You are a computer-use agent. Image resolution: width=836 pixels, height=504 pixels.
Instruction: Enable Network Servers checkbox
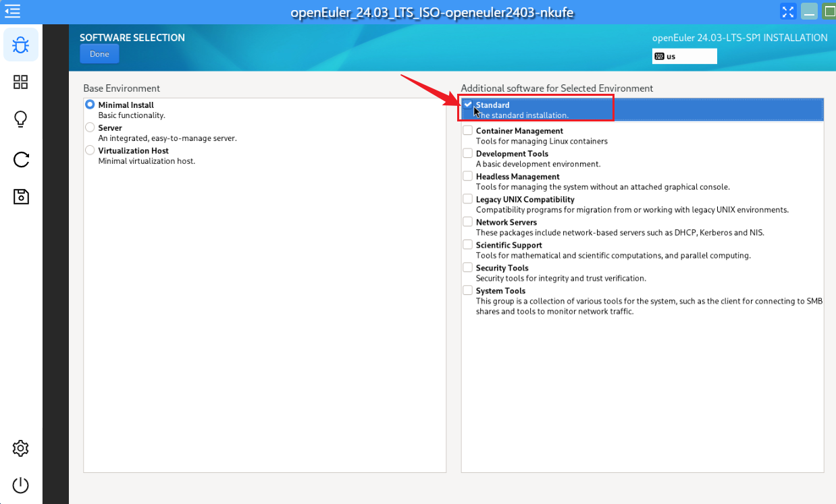(x=467, y=222)
